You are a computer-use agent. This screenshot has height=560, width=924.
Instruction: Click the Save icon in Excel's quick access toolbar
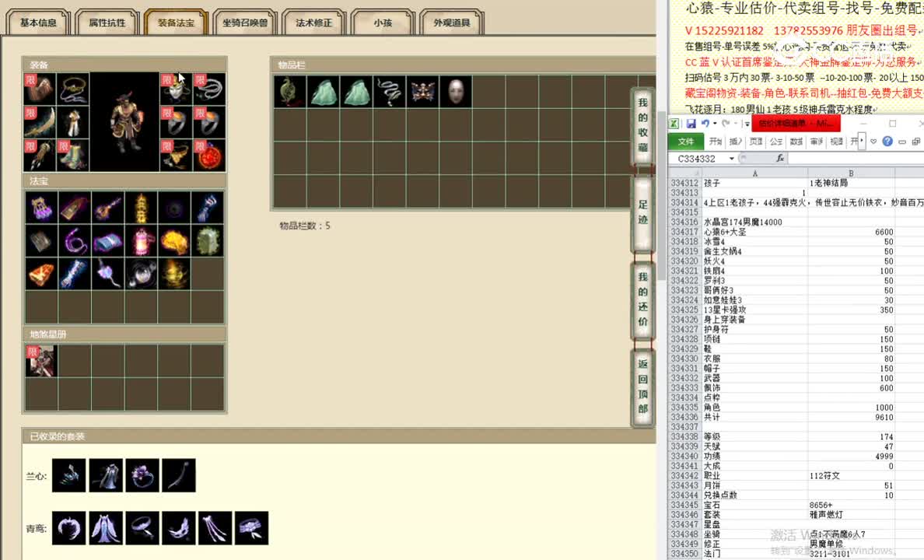coord(692,123)
